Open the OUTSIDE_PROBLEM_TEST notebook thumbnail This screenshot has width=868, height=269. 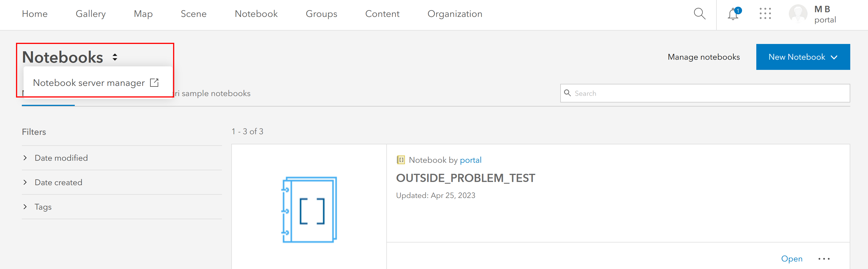point(309,209)
